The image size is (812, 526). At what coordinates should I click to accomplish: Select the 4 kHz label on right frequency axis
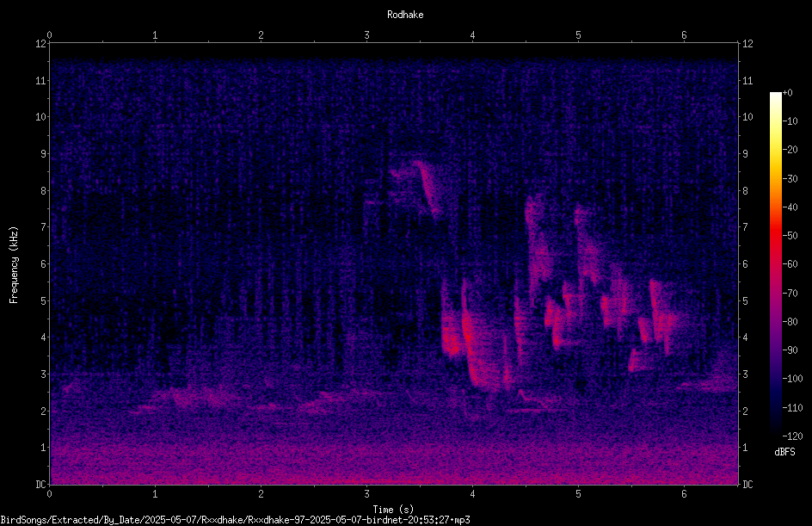(x=745, y=337)
